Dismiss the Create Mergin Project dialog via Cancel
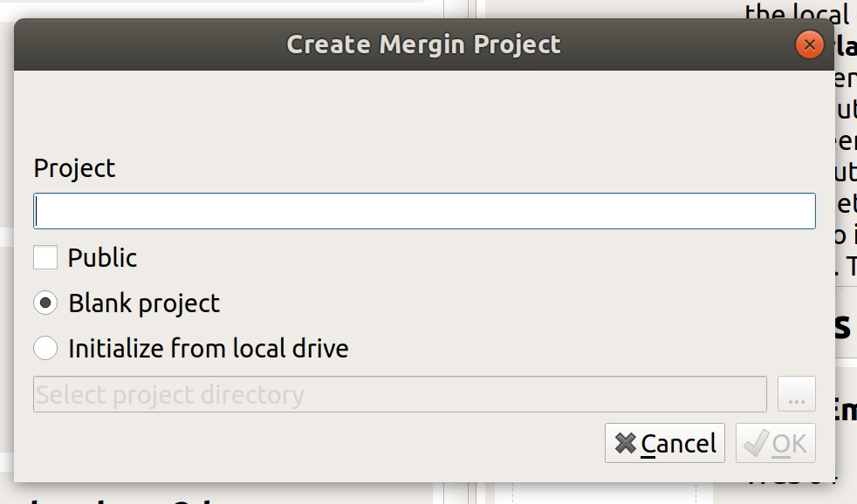 [x=664, y=443]
